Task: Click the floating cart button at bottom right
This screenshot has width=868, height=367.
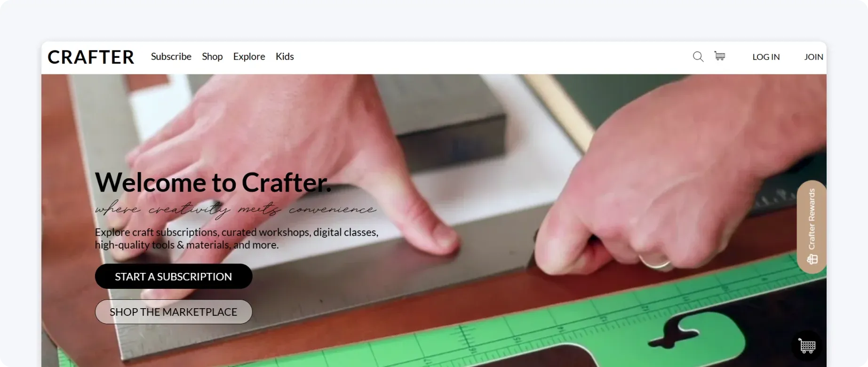Action: point(807,346)
